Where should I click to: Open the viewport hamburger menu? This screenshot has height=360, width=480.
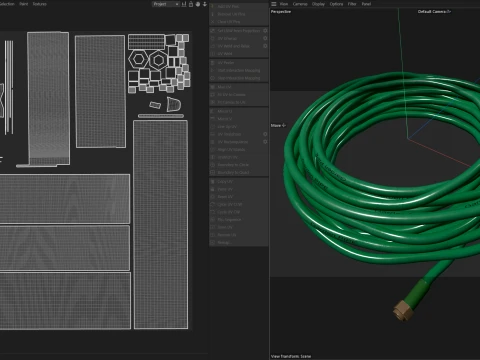[x=274, y=4]
